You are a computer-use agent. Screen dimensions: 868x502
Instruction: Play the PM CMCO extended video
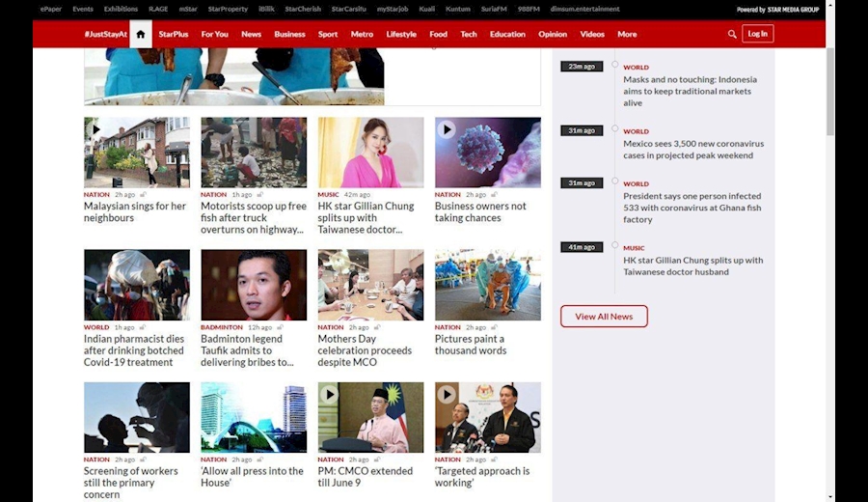point(330,394)
